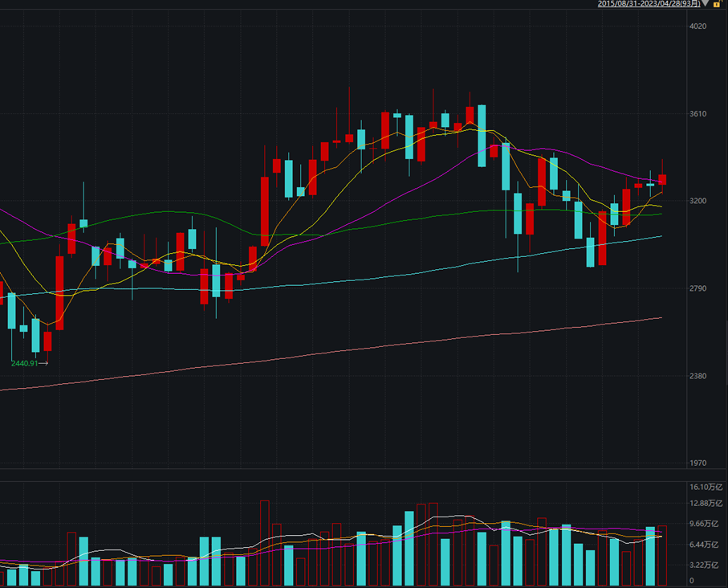Click the 16.10万亿 volume axis label
Screen dimensions: 728x588
[x=706, y=487]
